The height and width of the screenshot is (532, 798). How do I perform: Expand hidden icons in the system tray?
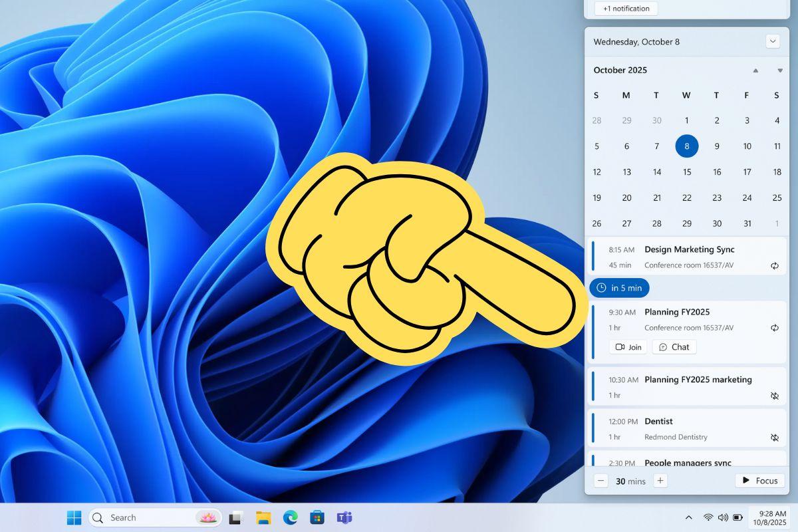[688, 517]
